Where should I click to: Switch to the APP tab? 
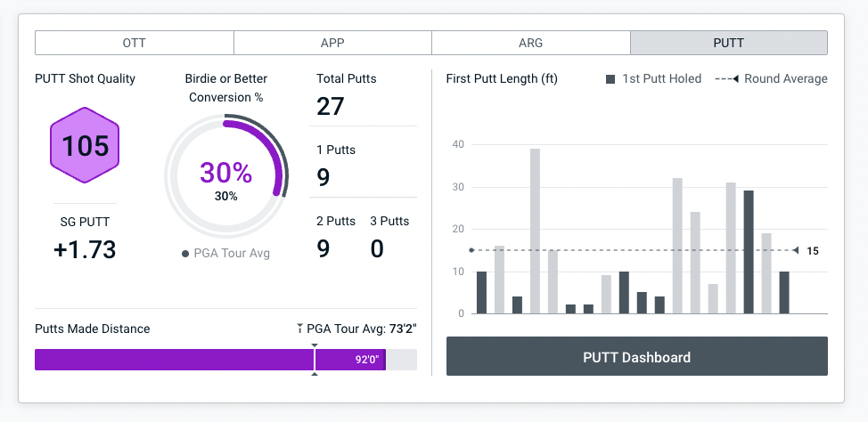pyautogui.click(x=332, y=43)
